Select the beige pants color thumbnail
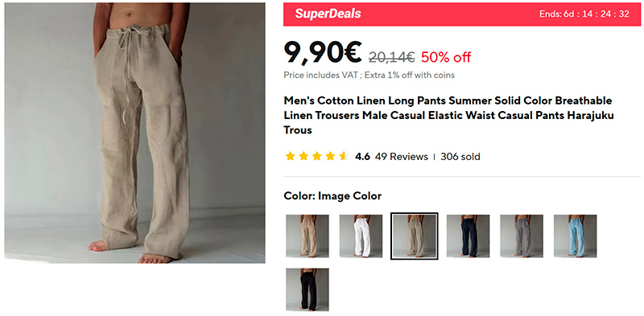Image resolution: width=644 pixels, height=316 pixels. coord(308,236)
